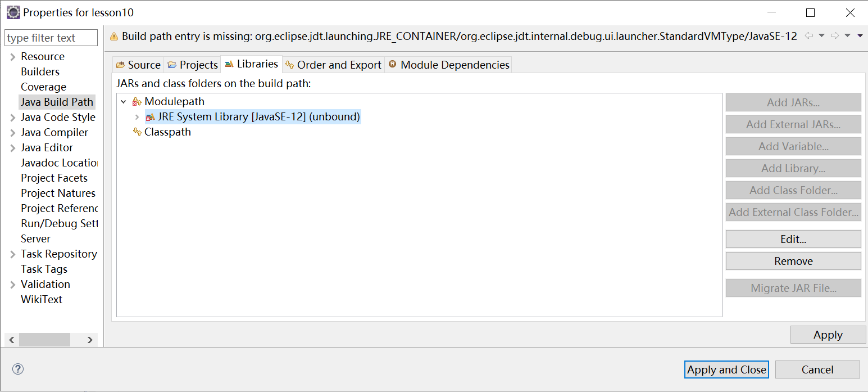Click the JRE System Library jar icon
868x392 pixels.
[x=149, y=116]
